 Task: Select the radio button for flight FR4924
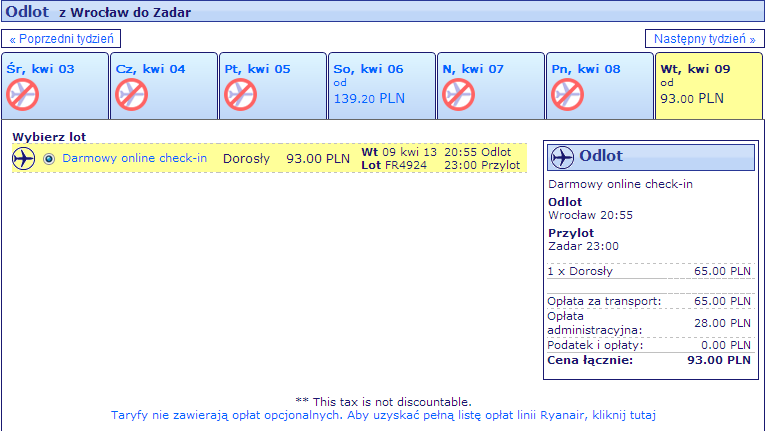(49, 159)
